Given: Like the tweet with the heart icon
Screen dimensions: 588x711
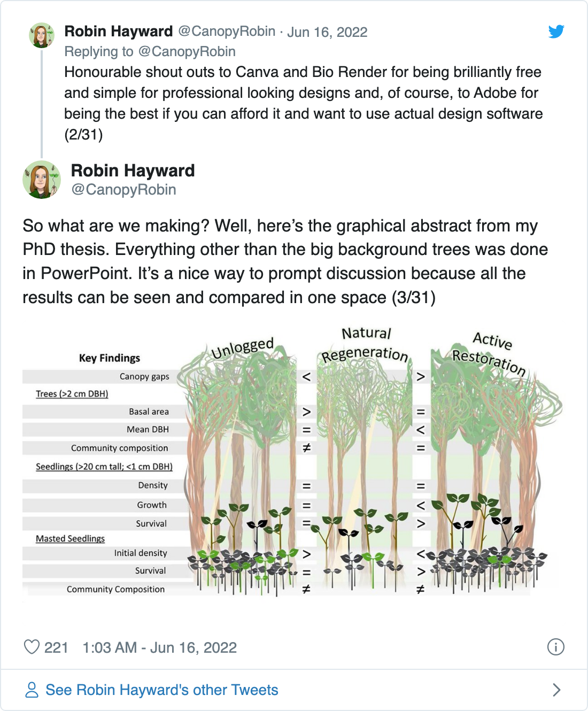Looking at the screenshot, I should click(x=32, y=647).
